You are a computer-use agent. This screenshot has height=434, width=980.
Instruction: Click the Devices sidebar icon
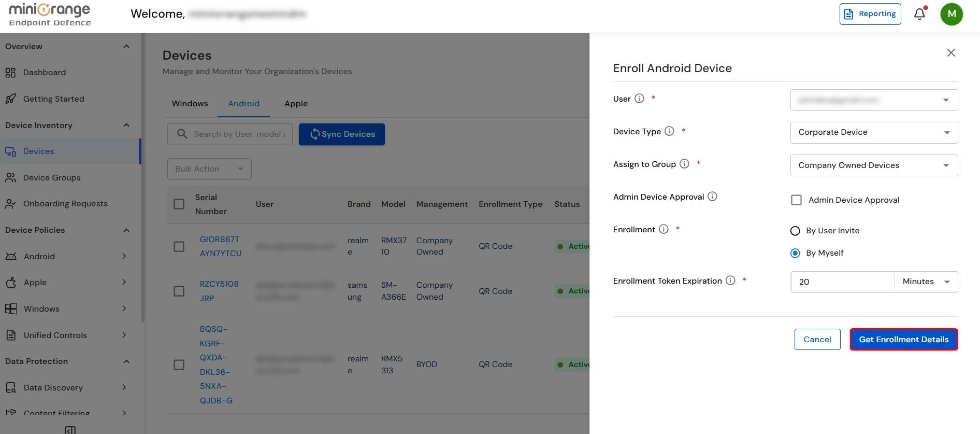click(10, 151)
